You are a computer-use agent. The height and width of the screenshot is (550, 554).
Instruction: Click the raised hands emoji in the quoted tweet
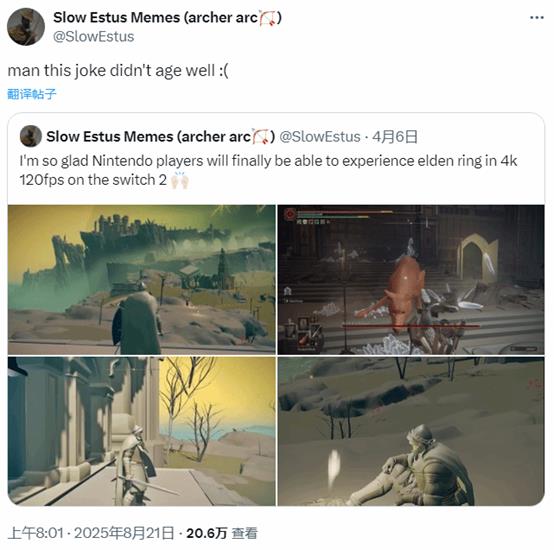(x=180, y=180)
